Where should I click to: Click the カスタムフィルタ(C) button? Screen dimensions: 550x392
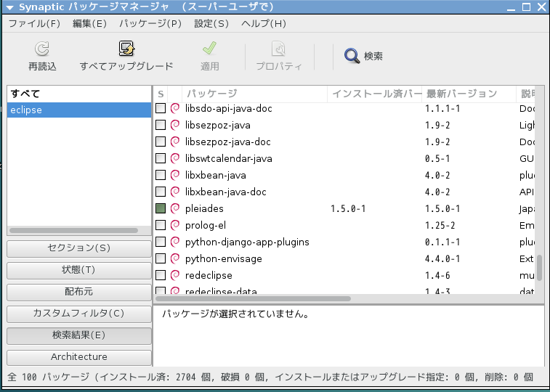click(79, 314)
